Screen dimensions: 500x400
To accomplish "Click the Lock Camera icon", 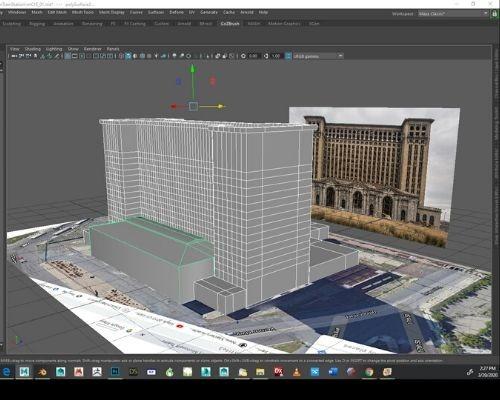I will tap(21, 56).
